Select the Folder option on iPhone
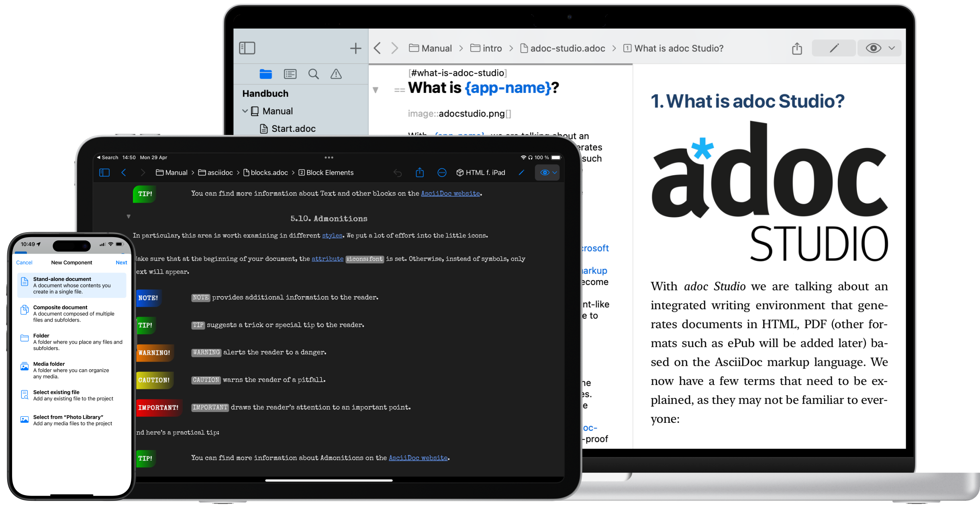This screenshot has width=980, height=508. coord(72,342)
